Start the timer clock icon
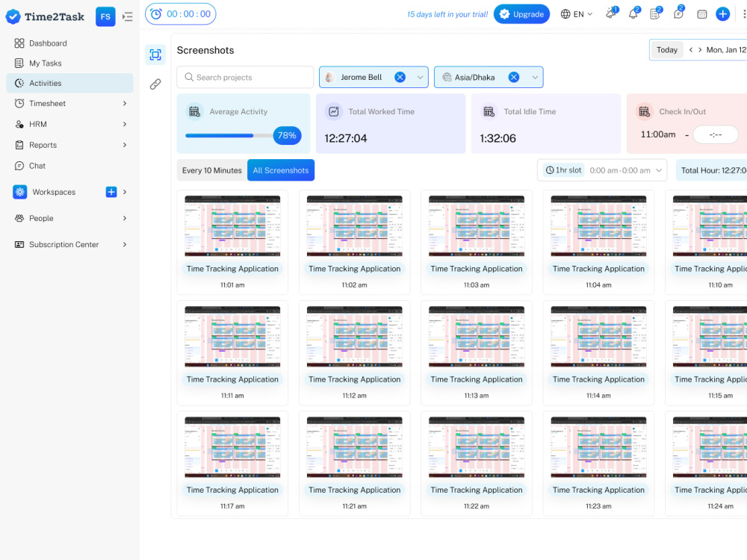Screen dimensions: 747x560 [x=156, y=14]
